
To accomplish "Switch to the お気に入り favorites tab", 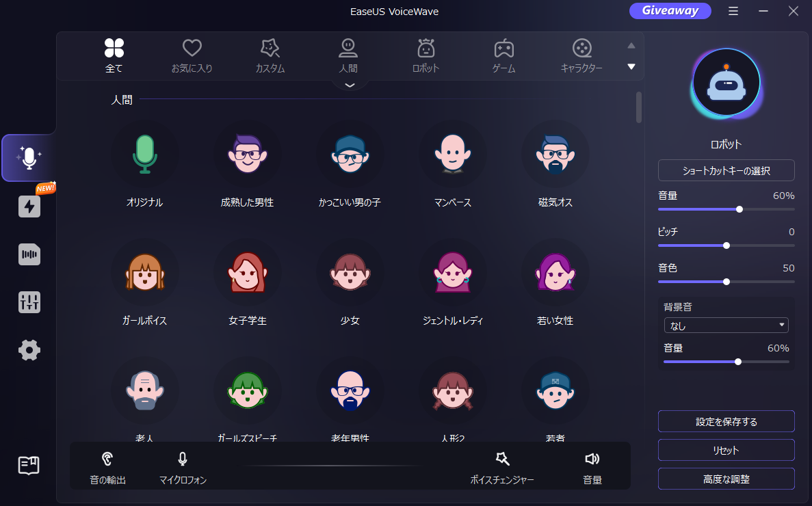I will point(192,55).
